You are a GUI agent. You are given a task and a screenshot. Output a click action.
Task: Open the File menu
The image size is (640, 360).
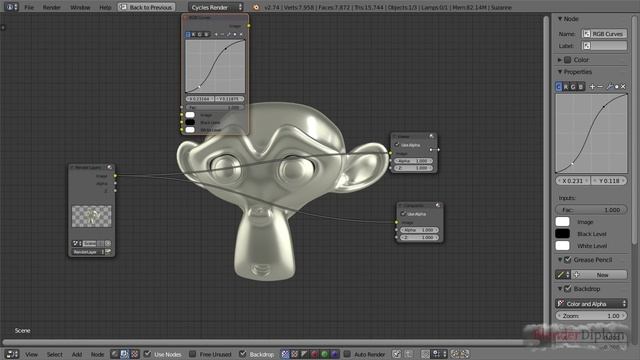(29, 7)
